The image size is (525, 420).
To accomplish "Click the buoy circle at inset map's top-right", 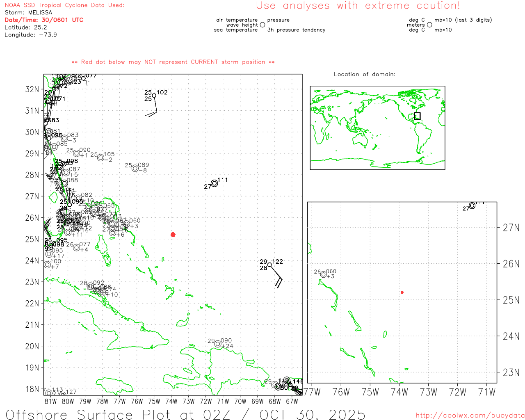I will coord(472,205).
